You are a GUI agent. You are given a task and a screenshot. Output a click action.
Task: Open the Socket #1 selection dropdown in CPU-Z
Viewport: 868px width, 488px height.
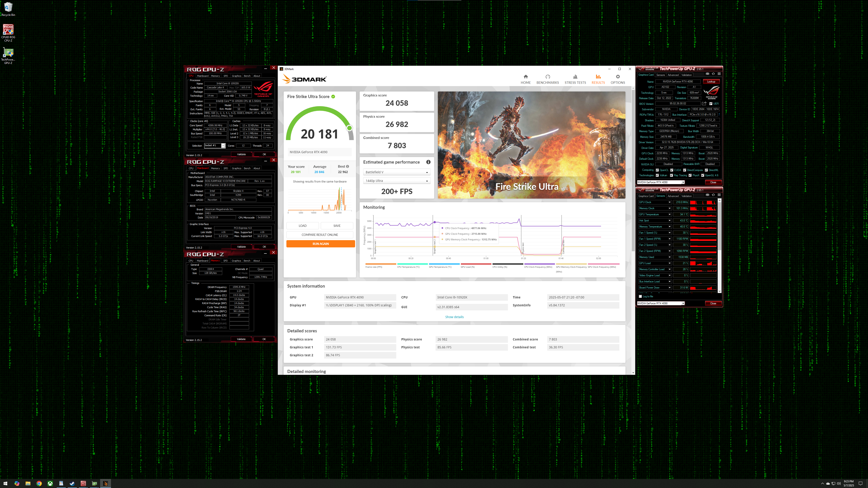(215, 145)
